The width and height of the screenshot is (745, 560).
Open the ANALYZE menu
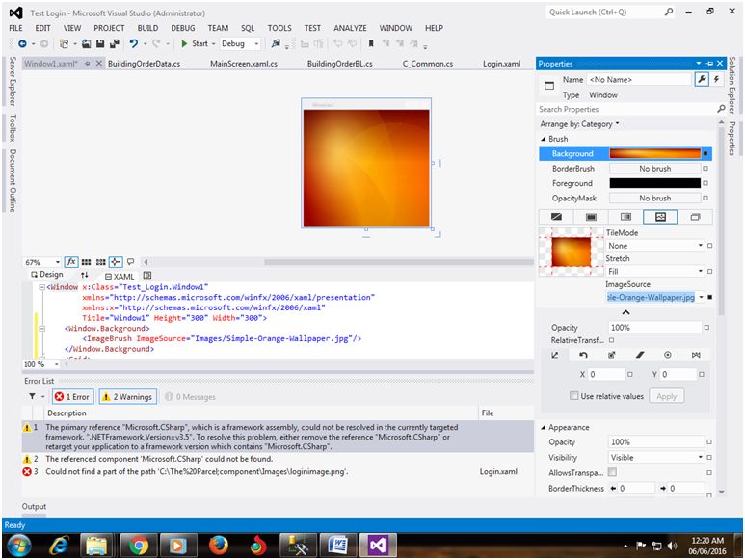pos(350,28)
